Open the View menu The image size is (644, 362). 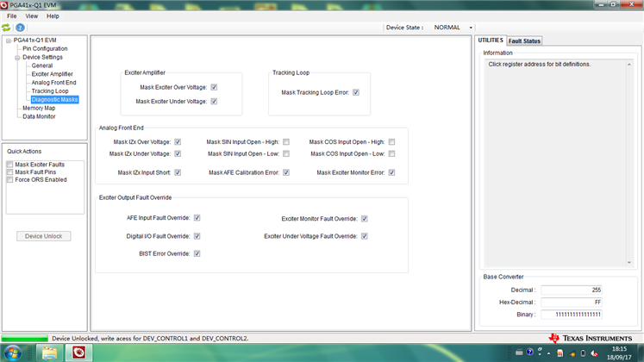click(32, 16)
